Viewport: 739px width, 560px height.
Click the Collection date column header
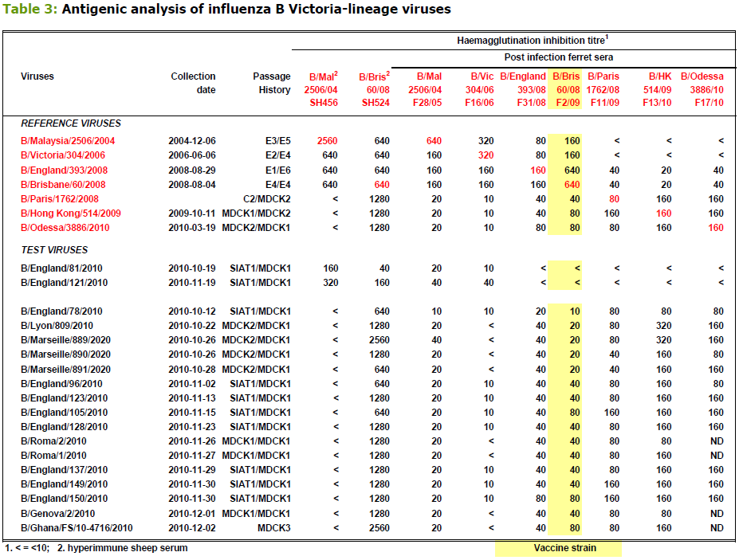pos(193,83)
